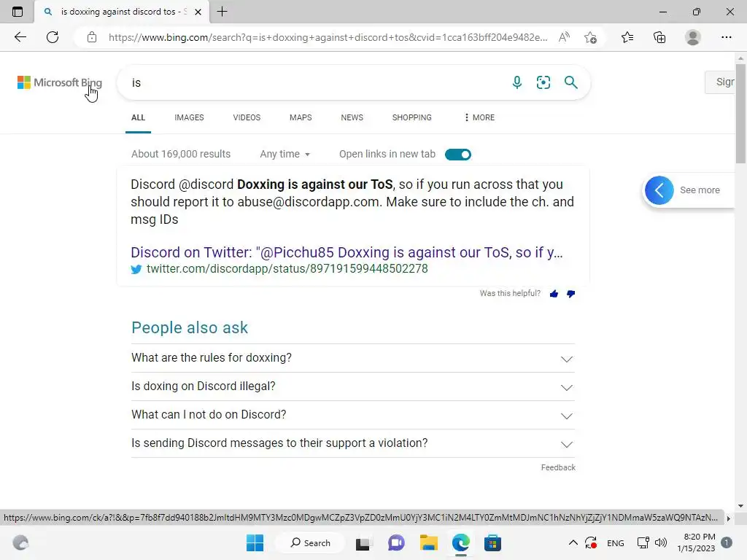The width and height of the screenshot is (747, 560).
Task: Click the network display tray icon
Action: (x=643, y=542)
